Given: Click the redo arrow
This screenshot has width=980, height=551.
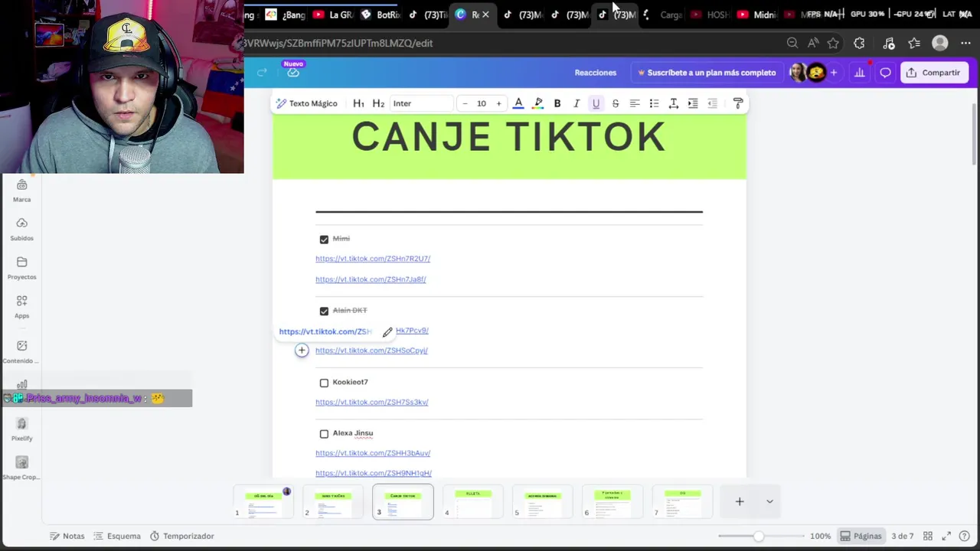Looking at the screenshot, I should [x=262, y=73].
